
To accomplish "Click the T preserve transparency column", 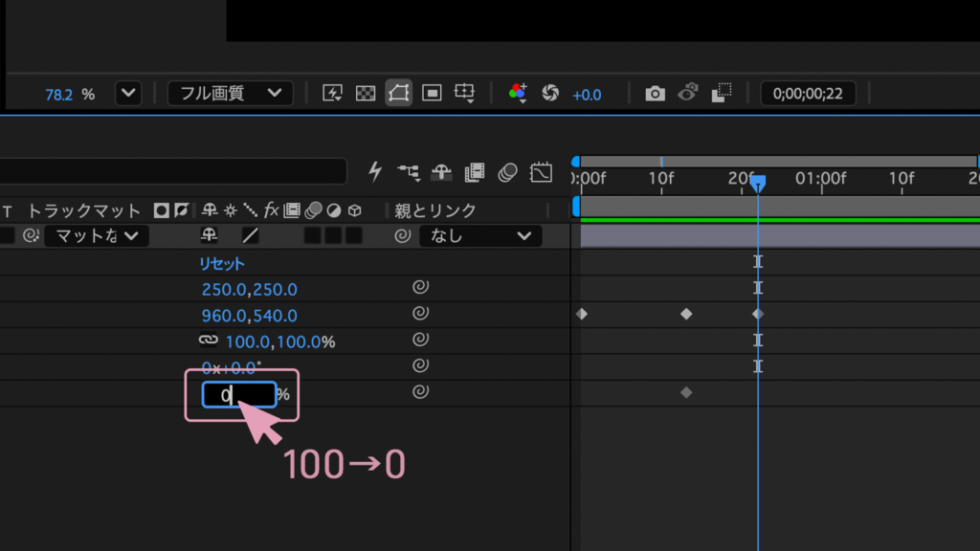I will [7, 211].
